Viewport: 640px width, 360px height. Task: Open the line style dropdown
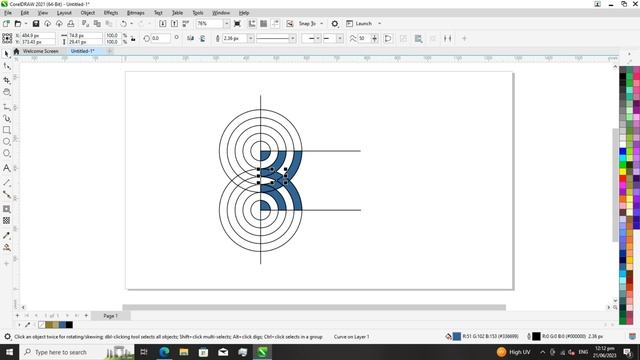pyautogui.click(x=293, y=38)
